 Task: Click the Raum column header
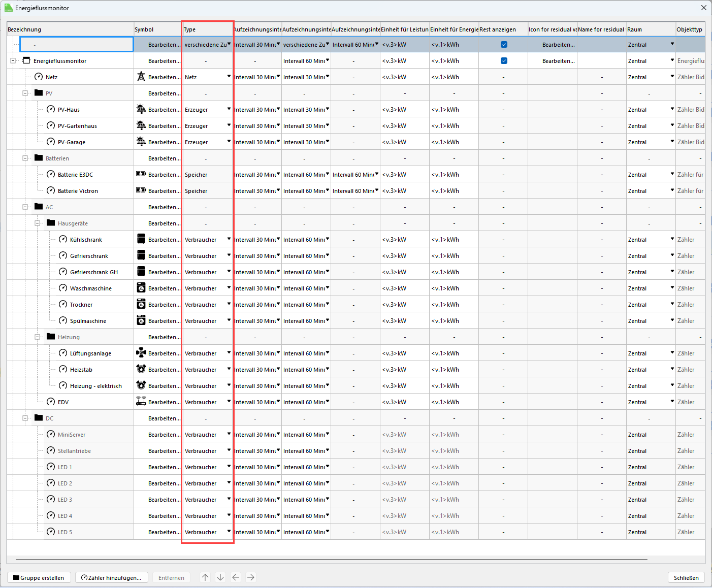[650, 29]
